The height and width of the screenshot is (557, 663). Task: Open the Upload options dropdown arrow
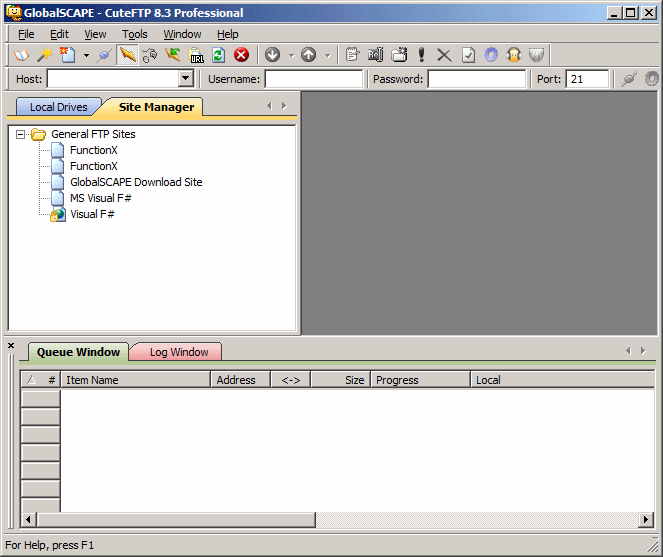(x=328, y=55)
